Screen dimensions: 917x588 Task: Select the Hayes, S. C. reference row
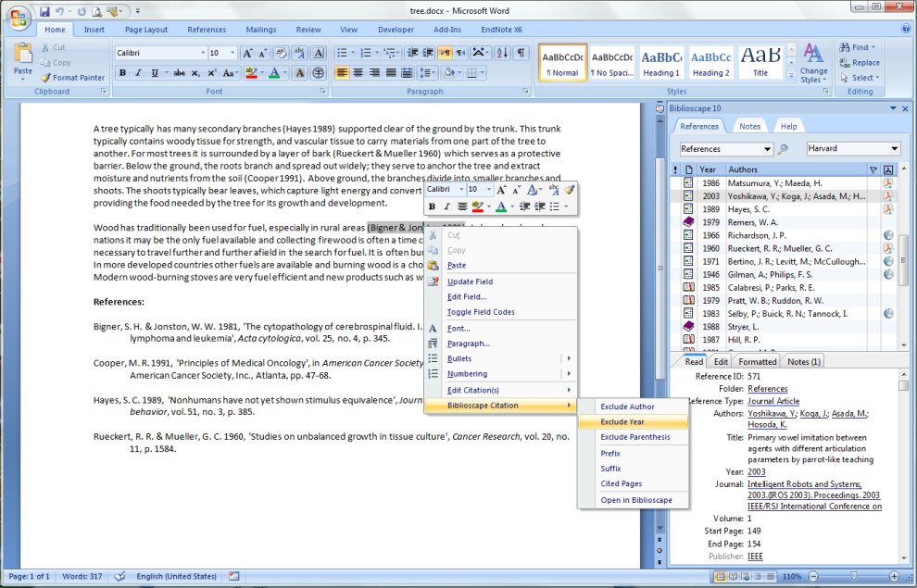(x=775, y=209)
